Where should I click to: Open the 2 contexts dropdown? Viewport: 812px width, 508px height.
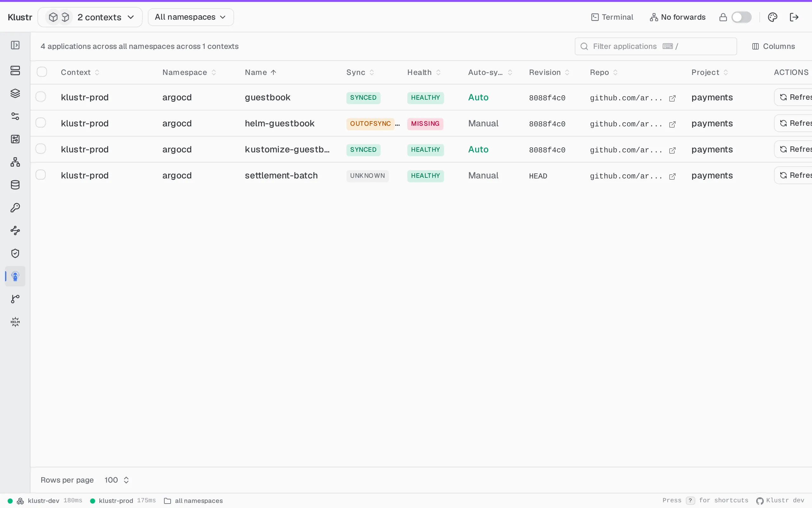pyautogui.click(x=90, y=17)
